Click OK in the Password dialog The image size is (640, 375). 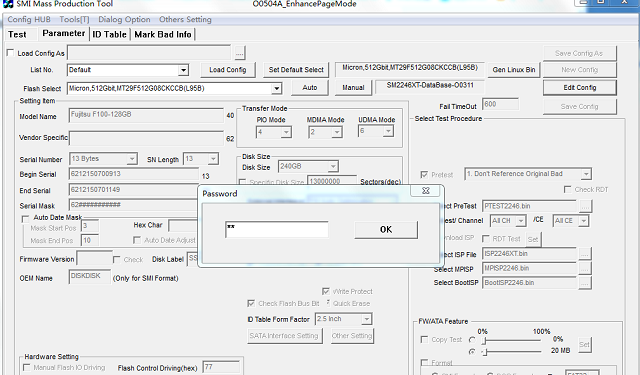386,230
